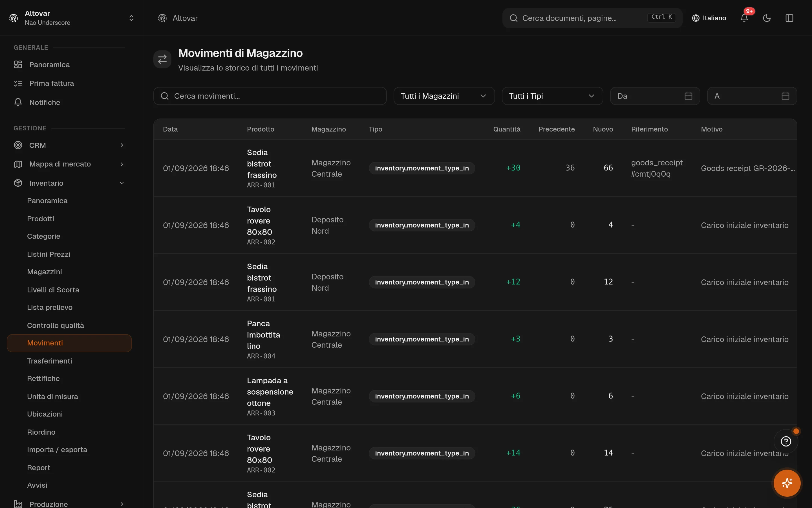812x508 pixels.
Task: Click the globe language icon
Action: point(696,18)
